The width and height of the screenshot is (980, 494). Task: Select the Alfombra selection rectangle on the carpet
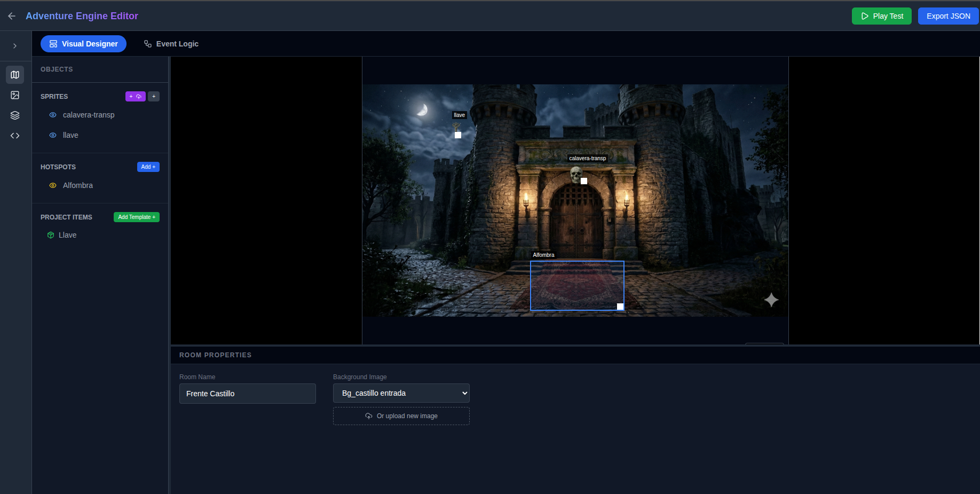click(x=577, y=286)
